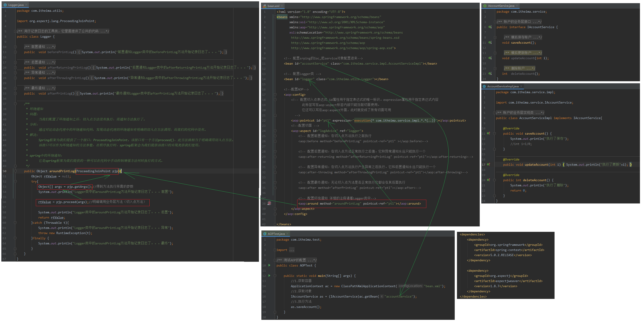Run main method gutter arrow in AOPTest
This screenshot has height=325, width=644.
coord(269,275)
